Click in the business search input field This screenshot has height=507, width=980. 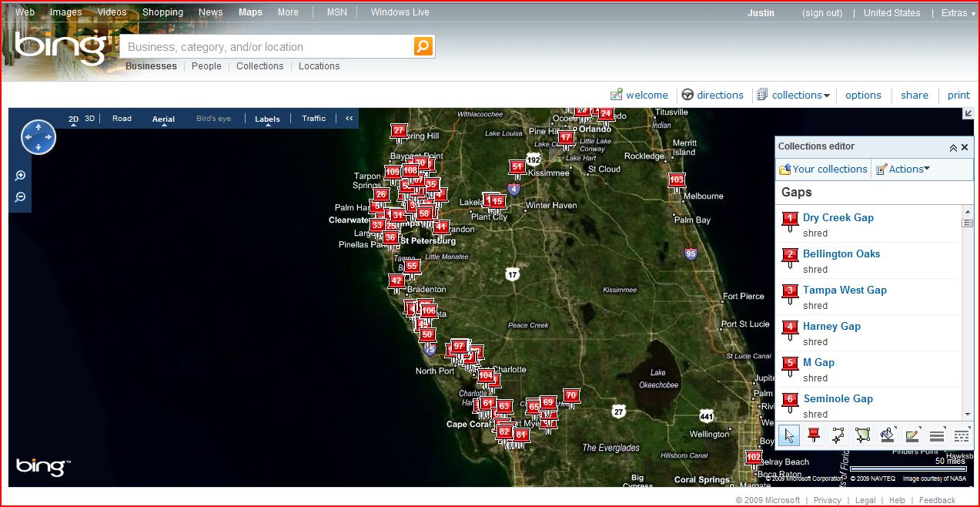266,47
